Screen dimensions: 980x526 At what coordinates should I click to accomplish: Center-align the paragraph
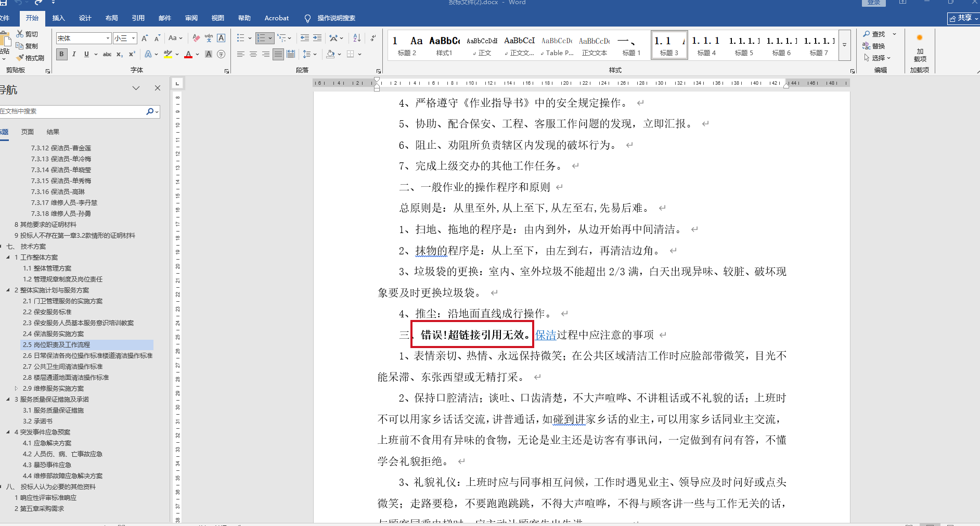[x=253, y=54]
